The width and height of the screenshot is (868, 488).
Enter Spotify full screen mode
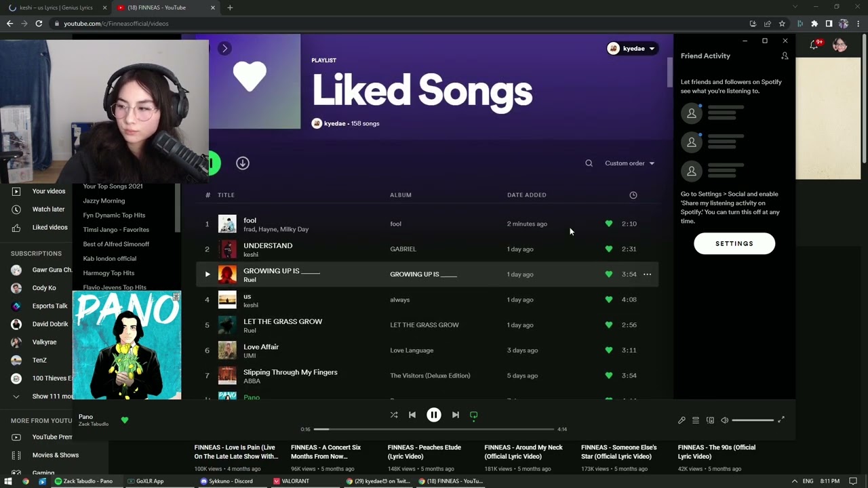tap(781, 420)
